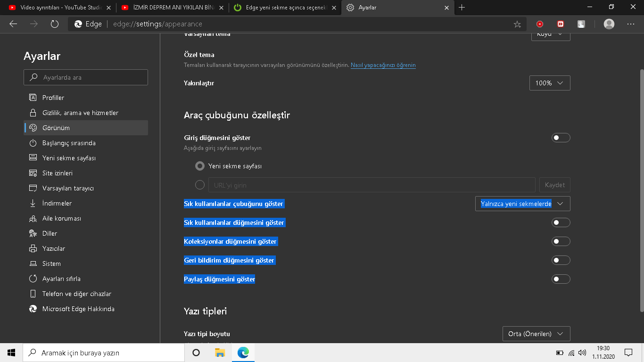
Task: Open Telefon ve diğer cihazlar in the sidebar
Action: click(86, 294)
